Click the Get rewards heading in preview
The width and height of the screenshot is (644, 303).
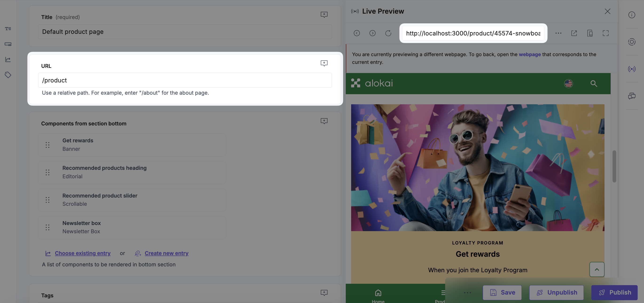point(478,254)
